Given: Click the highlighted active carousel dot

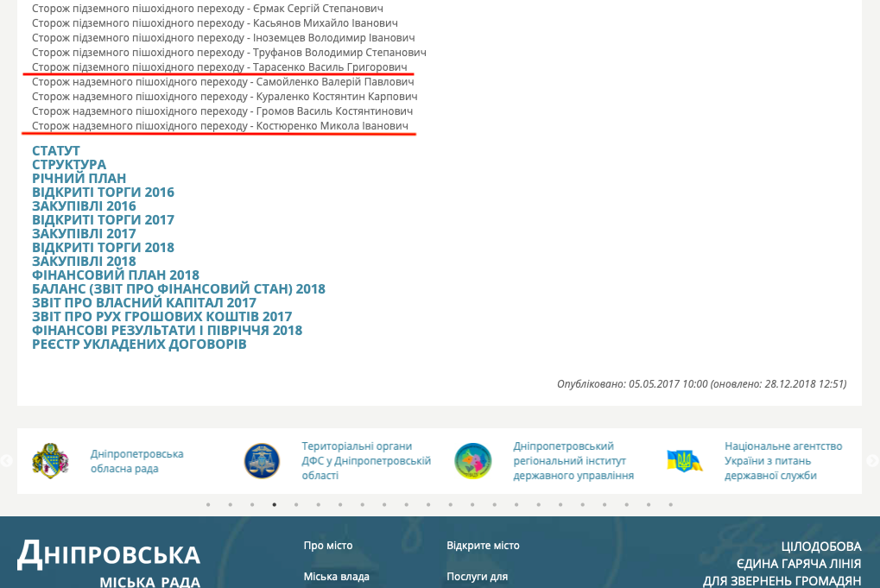Looking at the screenshot, I should 275,504.
